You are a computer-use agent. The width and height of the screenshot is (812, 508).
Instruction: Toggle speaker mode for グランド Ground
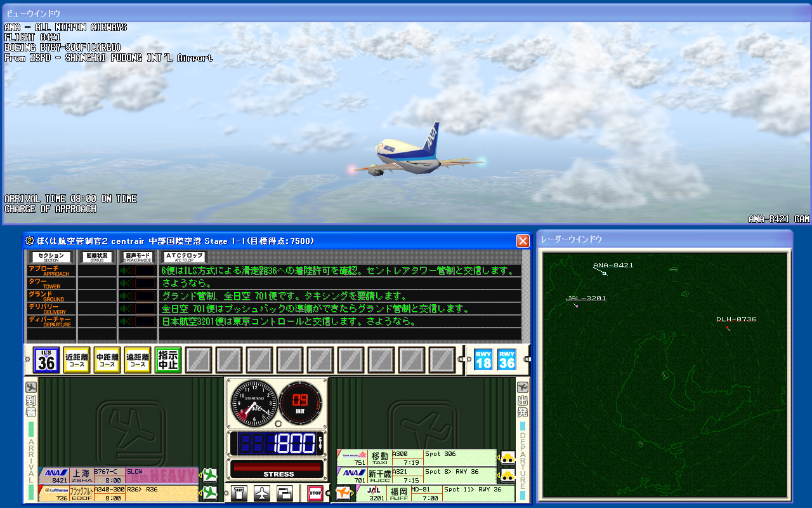click(138, 296)
